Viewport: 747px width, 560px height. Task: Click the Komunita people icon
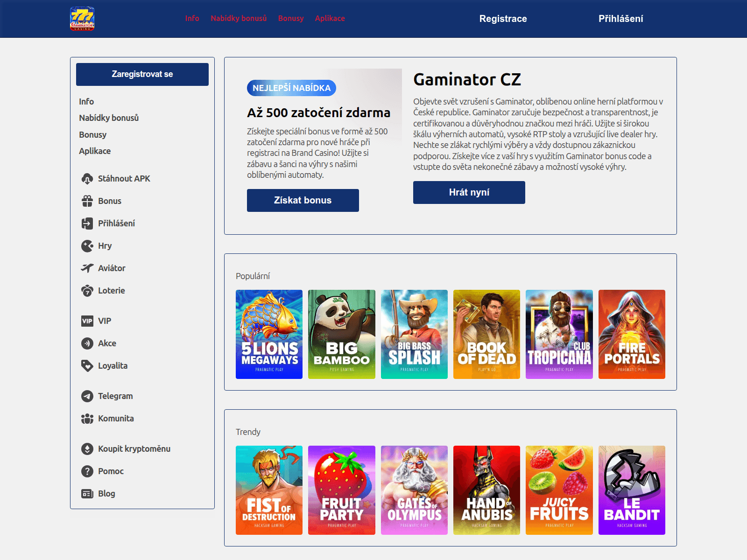(x=87, y=419)
